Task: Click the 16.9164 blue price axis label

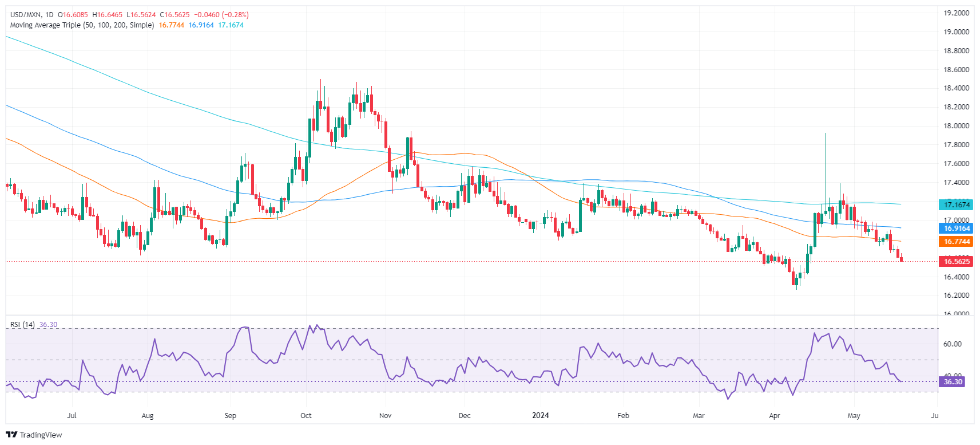Action: point(955,229)
